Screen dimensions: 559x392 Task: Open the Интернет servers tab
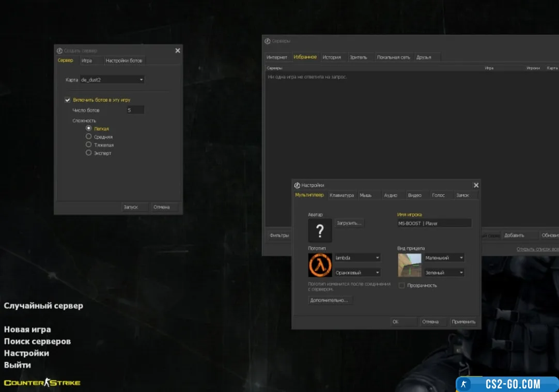point(277,57)
